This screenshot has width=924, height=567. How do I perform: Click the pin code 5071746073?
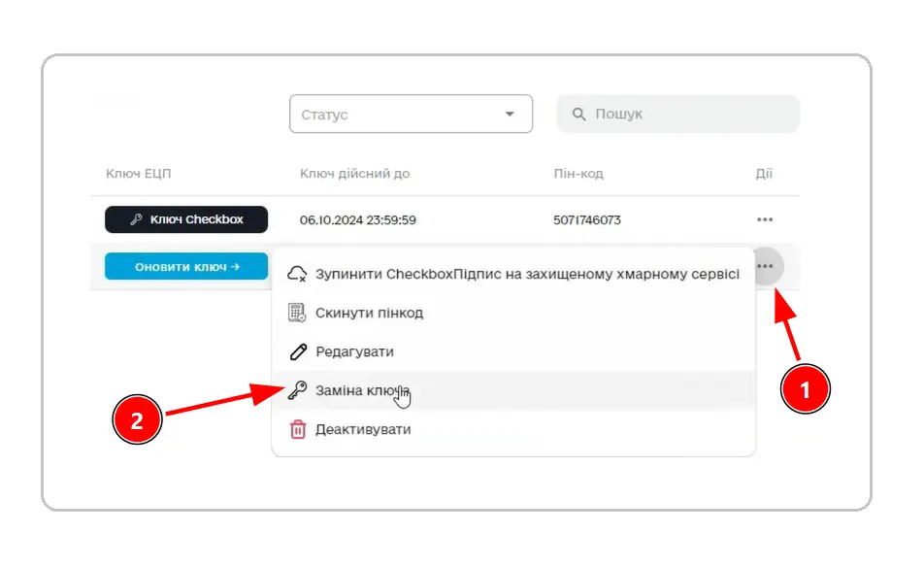587,220
